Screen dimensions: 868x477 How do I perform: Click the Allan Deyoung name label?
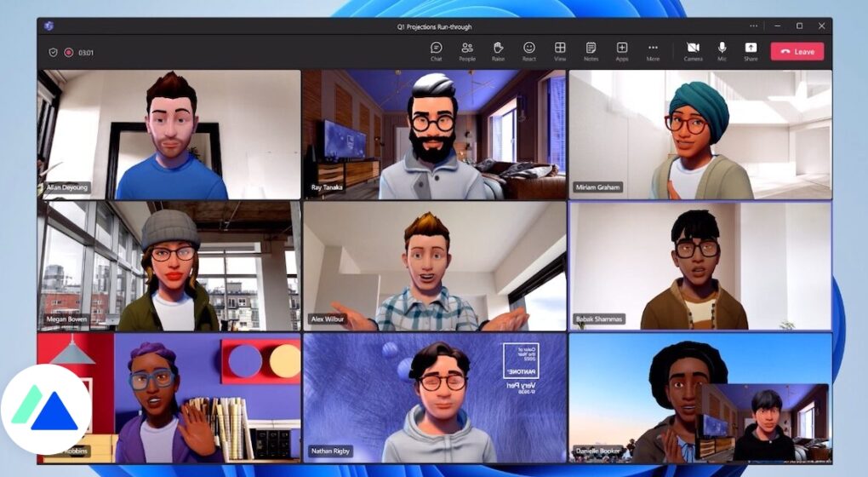(67, 187)
